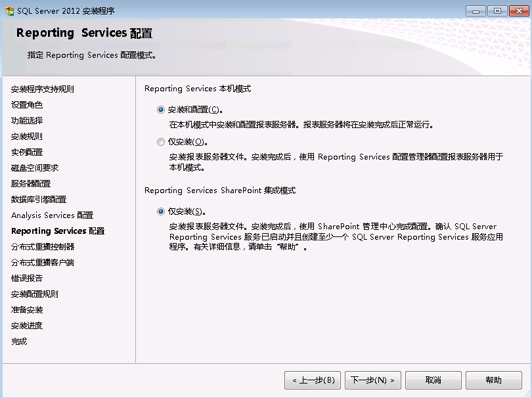Select 分布式重播控制器 step in sidebar
The image size is (532, 398).
[x=43, y=247]
